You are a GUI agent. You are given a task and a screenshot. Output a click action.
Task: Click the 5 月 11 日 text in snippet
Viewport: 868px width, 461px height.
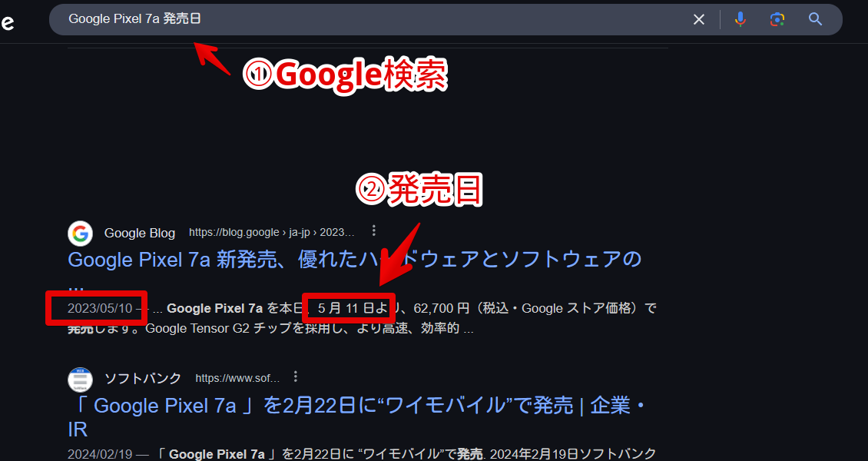(x=346, y=308)
